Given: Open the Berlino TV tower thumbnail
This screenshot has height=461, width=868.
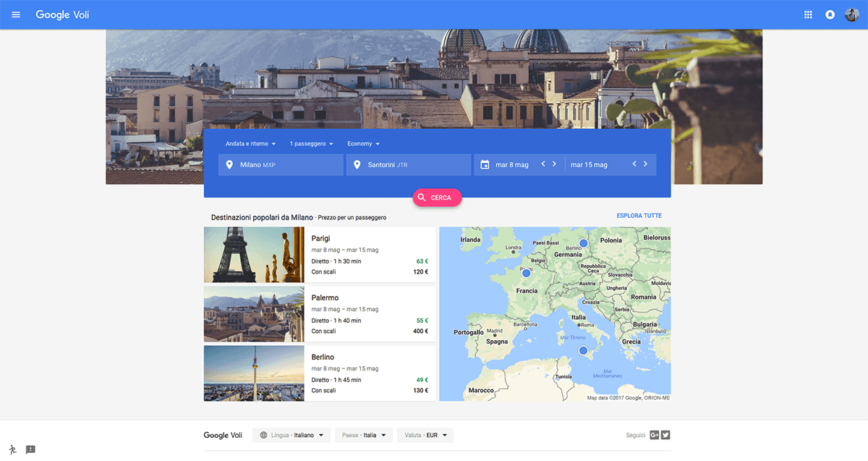Looking at the screenshot, I should pos(254,373).
